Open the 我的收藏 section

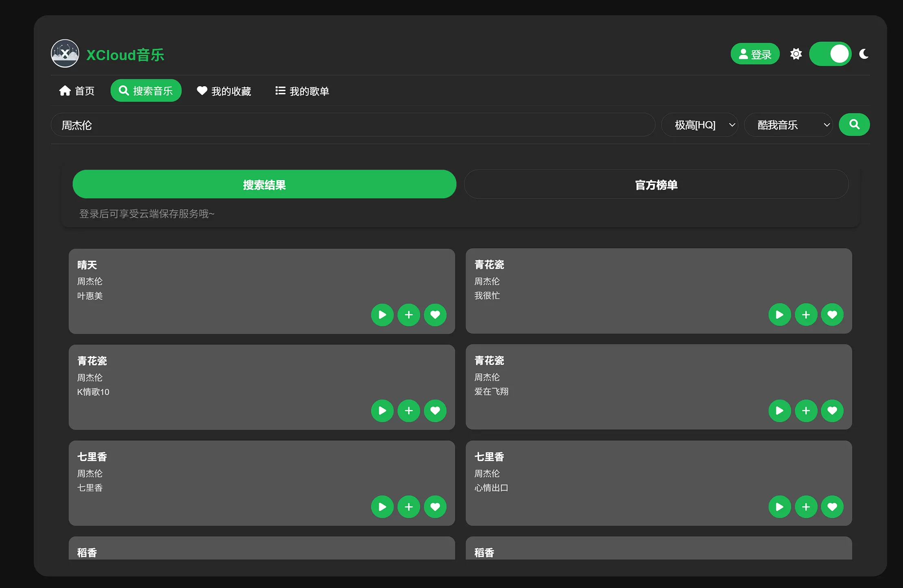point(224,90)
